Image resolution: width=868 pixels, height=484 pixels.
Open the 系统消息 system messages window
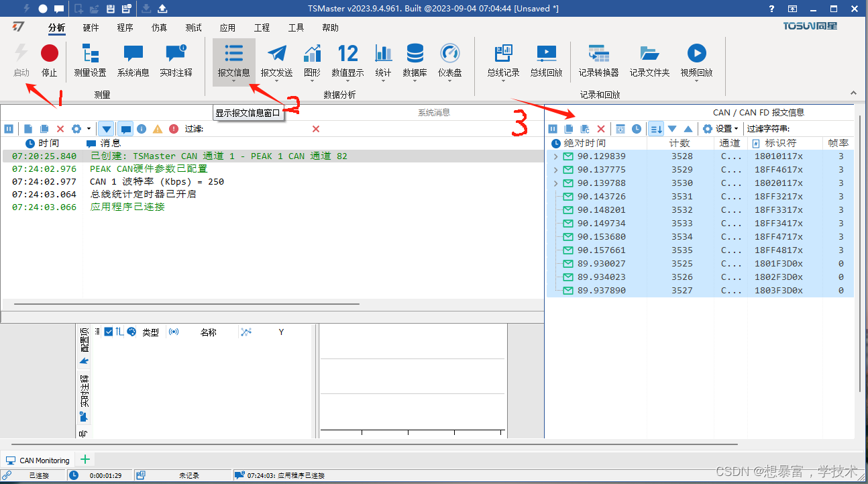point(133,60)
